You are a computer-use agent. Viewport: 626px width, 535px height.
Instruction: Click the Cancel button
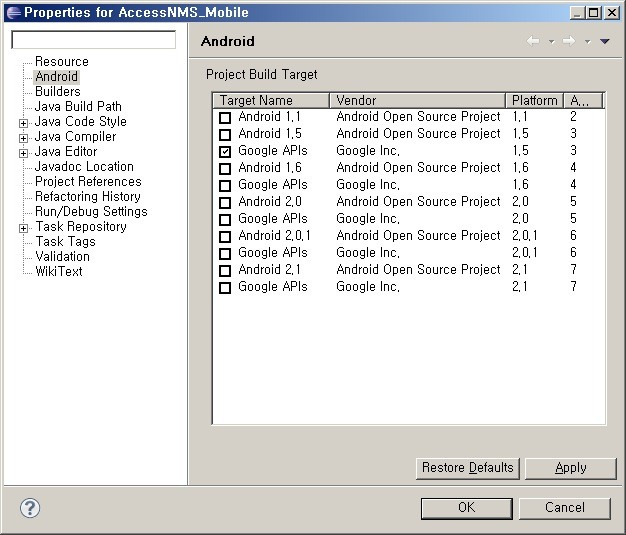click(x=565, y=508)
